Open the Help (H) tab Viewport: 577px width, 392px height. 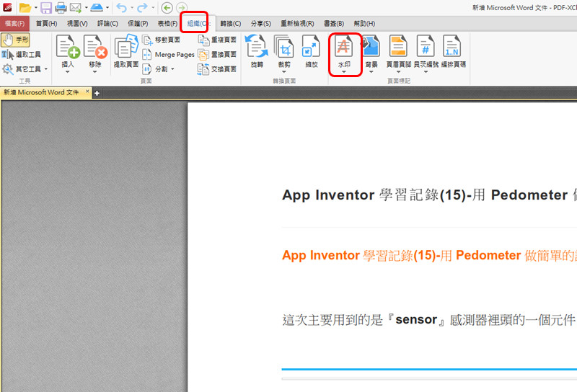[364, 24]
